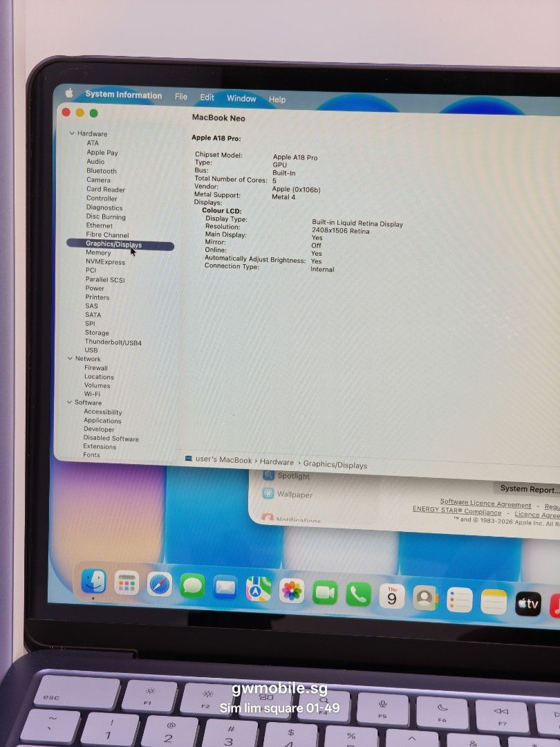
Task: Collapse the Network section
Action: [70, 358]
